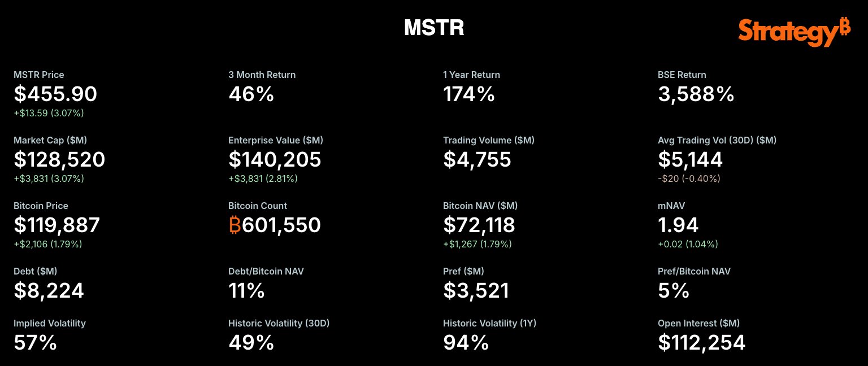Click the Market Cap value $128,520
Viewport: 868px width, 366px height.
tap(59, 160)
